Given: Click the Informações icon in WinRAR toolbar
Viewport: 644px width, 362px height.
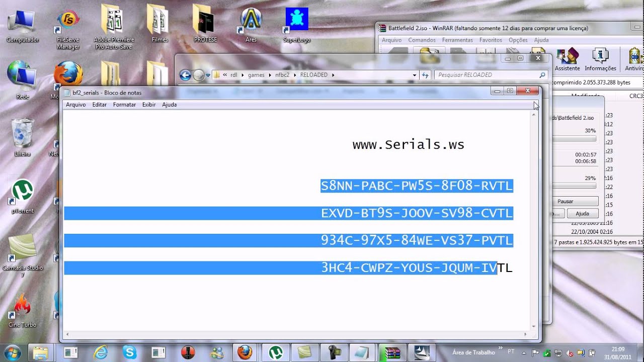Looking at the screenshot, I should coord(600,59).
